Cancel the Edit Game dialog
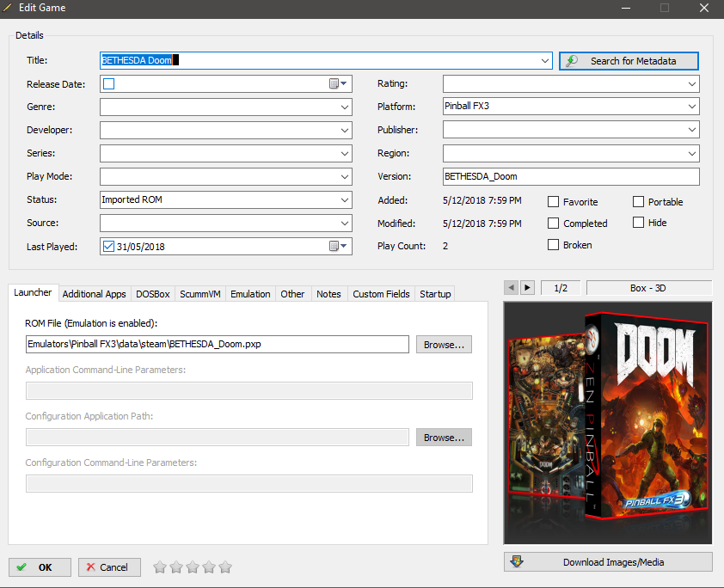Screen dimensions: 724x588 click(109, 567)
